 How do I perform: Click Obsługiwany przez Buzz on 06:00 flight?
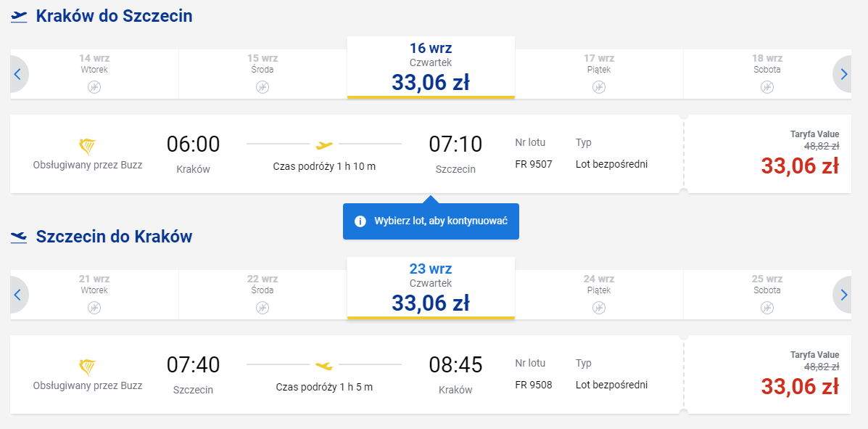88,166
